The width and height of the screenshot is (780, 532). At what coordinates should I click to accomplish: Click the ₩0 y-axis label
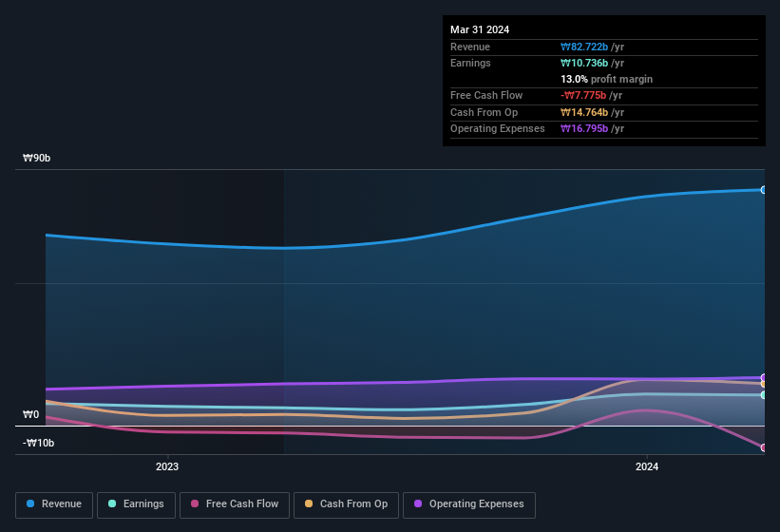(30, 414)
